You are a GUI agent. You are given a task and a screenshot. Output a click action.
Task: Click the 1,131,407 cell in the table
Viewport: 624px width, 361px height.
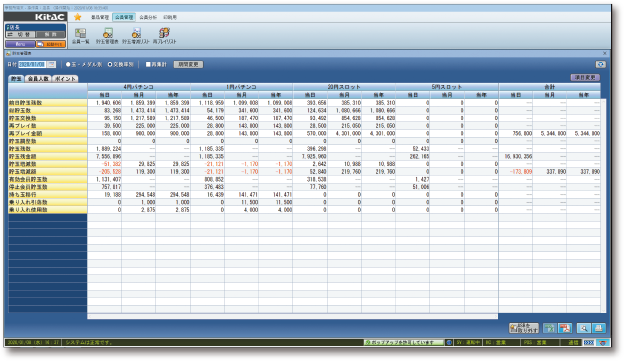[105, 179]
